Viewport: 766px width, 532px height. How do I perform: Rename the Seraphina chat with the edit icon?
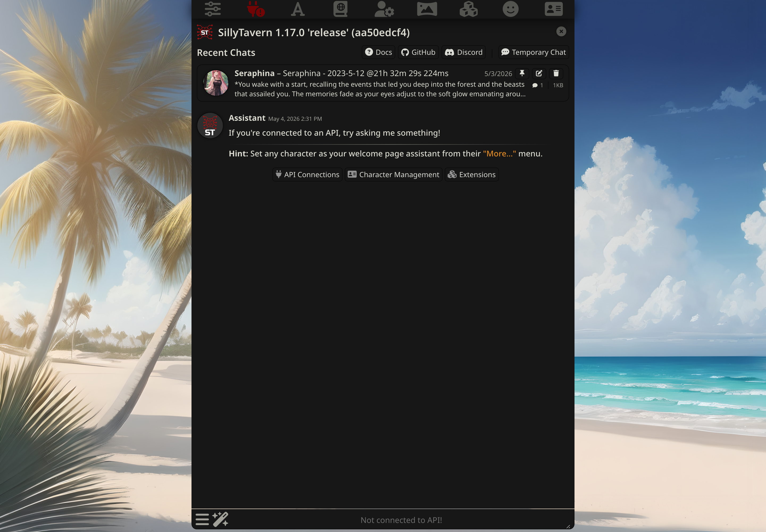[x=539, y=73]
